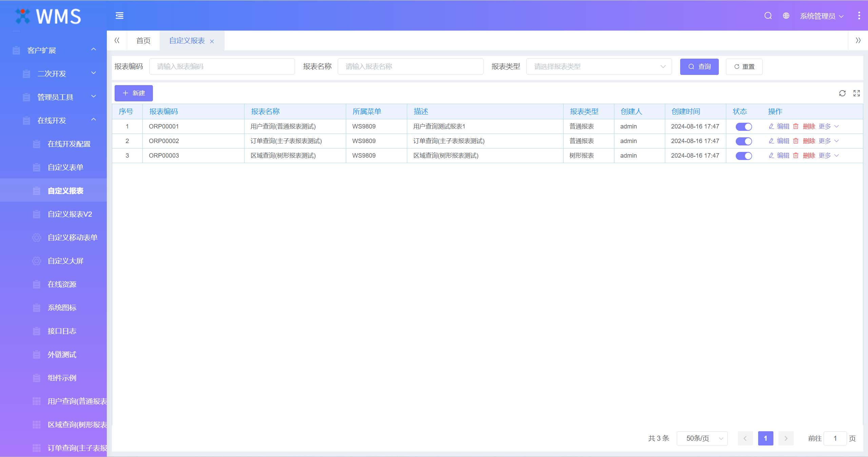The image size is (868, 457).
Task: Toggle status switch for ORP00003
Action: tap(744, 156)
